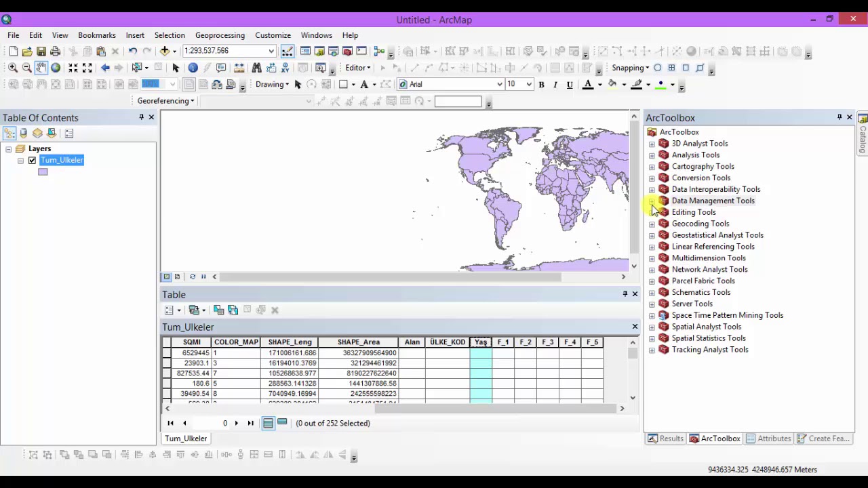Click List By Source in Table Of Contents
Screen dimensions: 868x488
click(24, 134)
